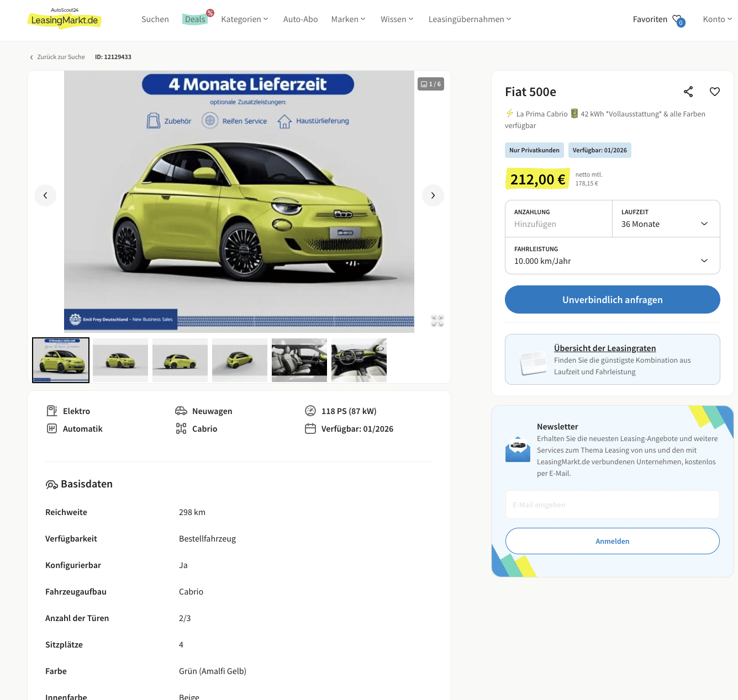The image size is (738, 700).
Task: Click the 212,00 € price label
Action: coord(537,179)
